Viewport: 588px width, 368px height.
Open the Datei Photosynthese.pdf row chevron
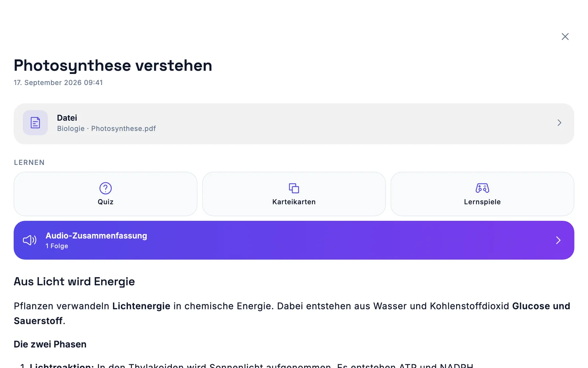[x=559, y=123]
